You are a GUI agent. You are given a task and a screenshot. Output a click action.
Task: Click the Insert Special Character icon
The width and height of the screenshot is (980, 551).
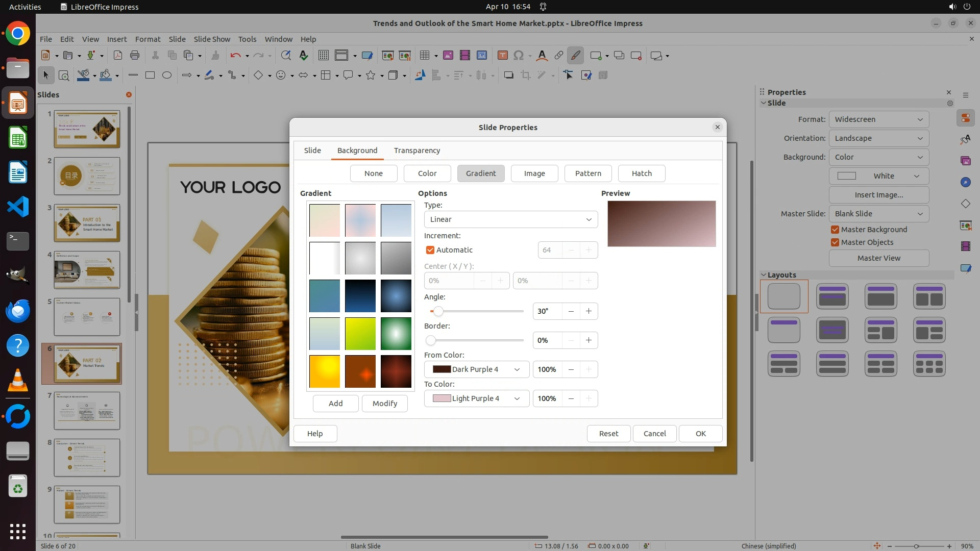coord(519,56)
